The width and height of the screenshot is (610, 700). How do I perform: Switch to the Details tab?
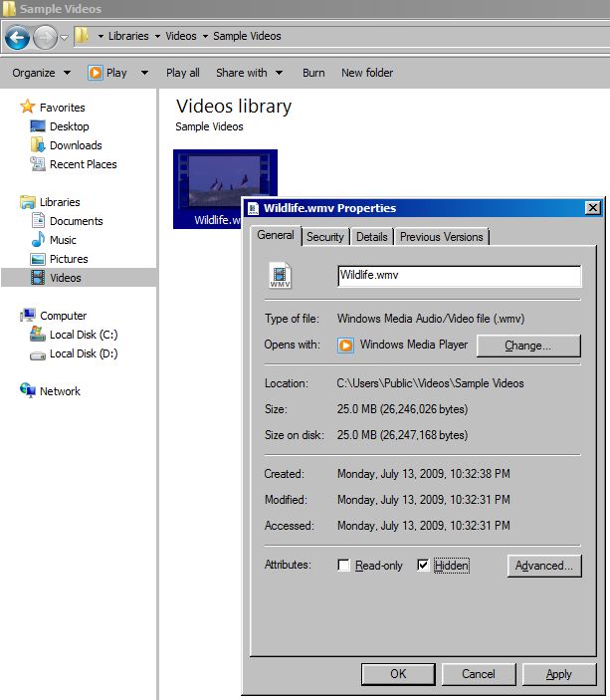coord(372,237)
